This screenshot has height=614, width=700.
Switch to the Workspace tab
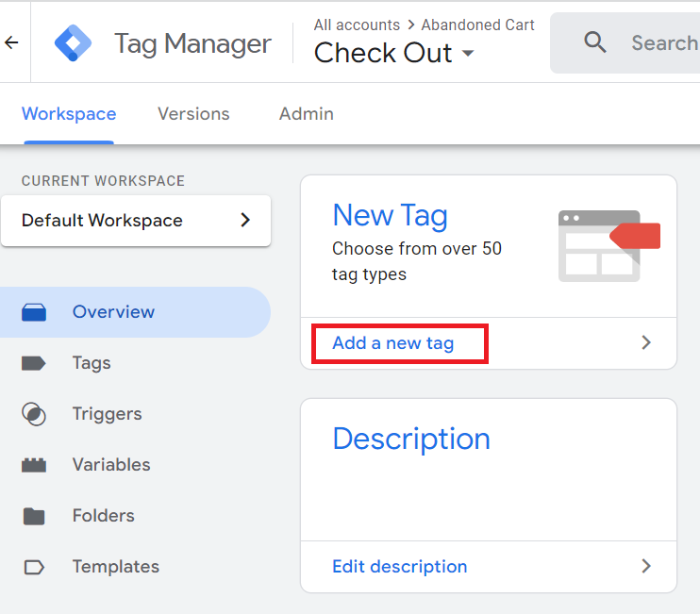(69, 114)
